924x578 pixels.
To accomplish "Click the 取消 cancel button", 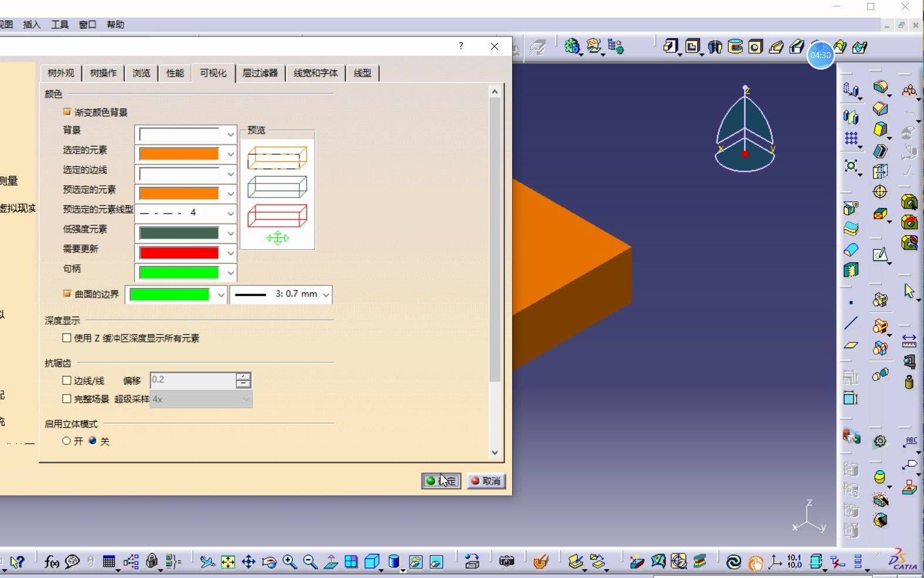I will [x=486, y=481].
